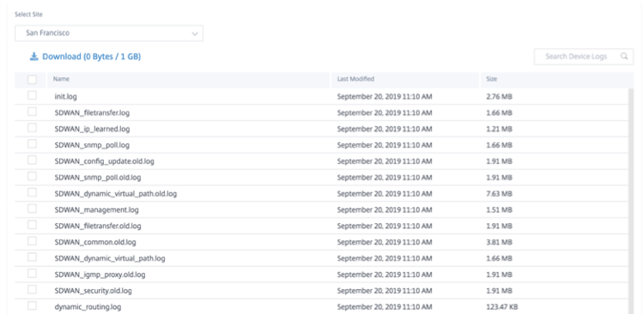Click the SDWAN_config_update.old.log file name
The image size is (644, 314).
coord(104,161)
